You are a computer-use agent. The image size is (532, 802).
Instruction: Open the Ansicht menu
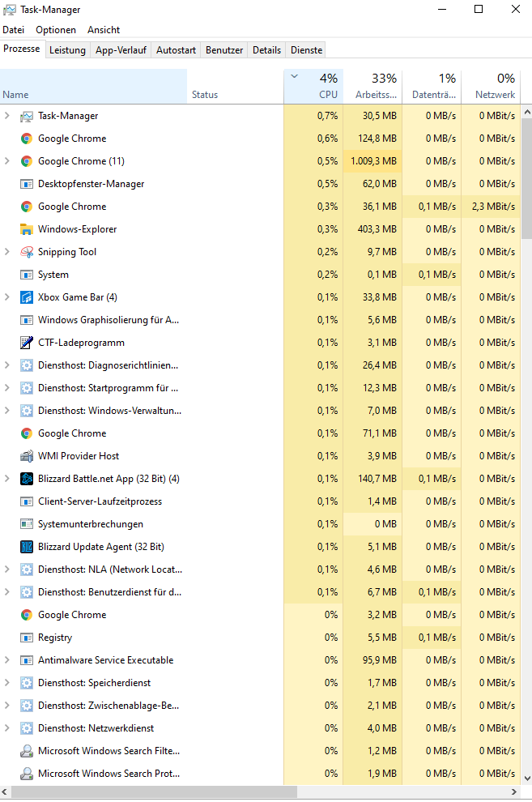(104, 30)
